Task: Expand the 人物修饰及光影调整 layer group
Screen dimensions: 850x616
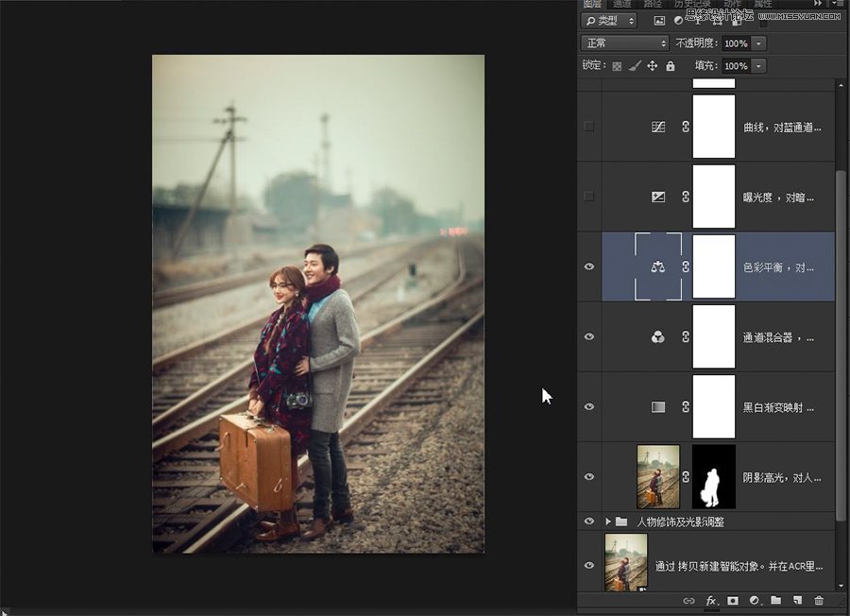Action: (607, 522)
